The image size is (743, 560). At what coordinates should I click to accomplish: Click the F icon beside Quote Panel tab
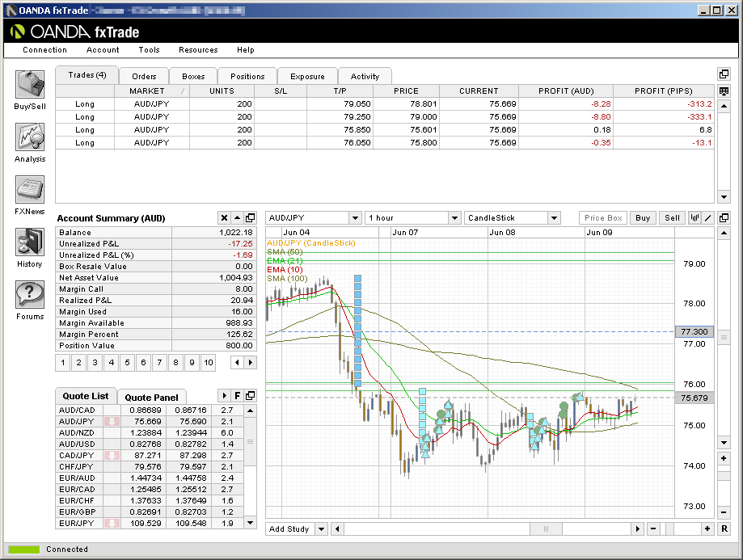tap(238, 396)
